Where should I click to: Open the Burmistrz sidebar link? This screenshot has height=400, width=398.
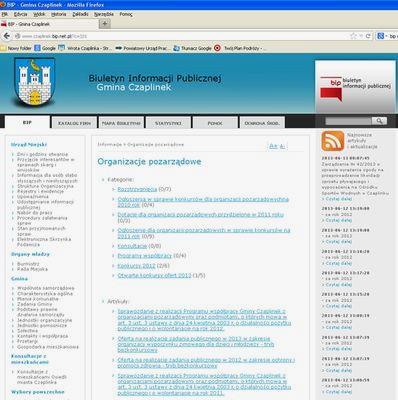(28, 264)
